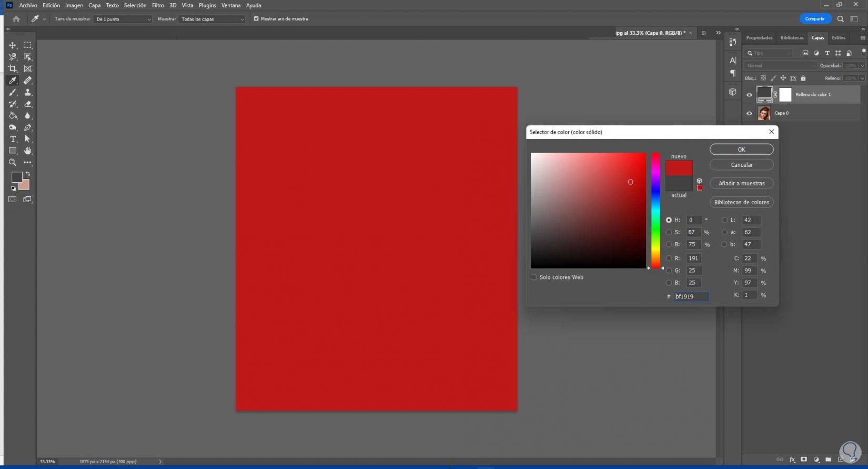868x469 pixels.
Task: Click the Añadir a muestras button
Action: [x=741, y=183]
